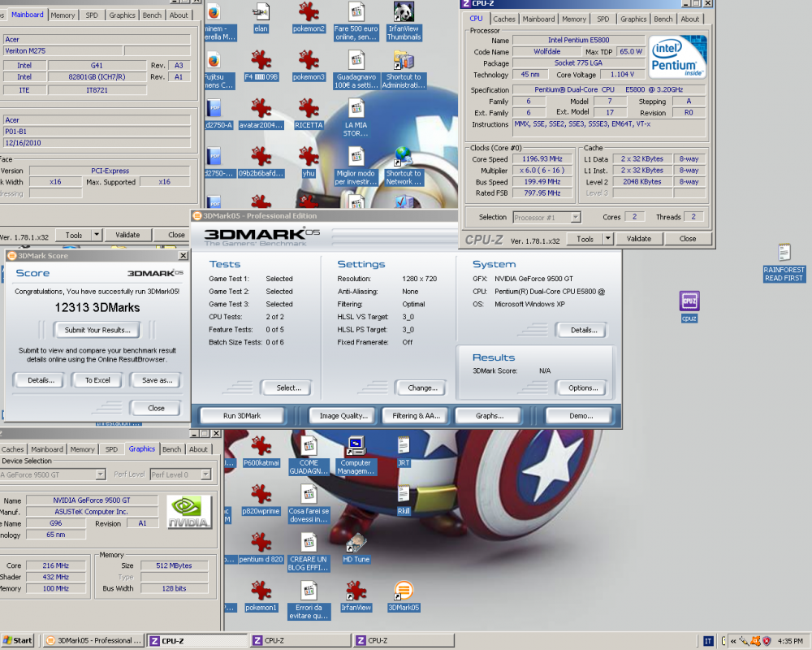Click the NVIDIA logo in the Graphics tab

(188, 513)
